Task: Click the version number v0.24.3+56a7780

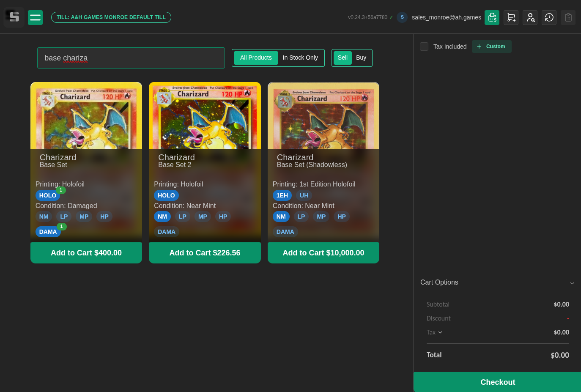Action: (367, 17)
